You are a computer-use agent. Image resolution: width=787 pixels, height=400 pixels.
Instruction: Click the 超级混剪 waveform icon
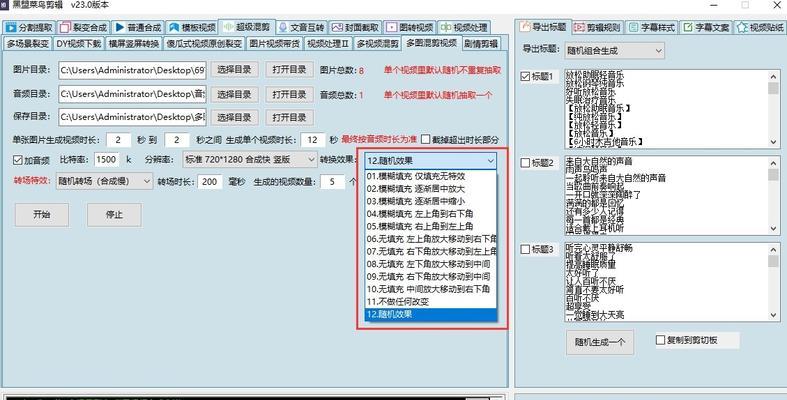(x=228, y=27)
